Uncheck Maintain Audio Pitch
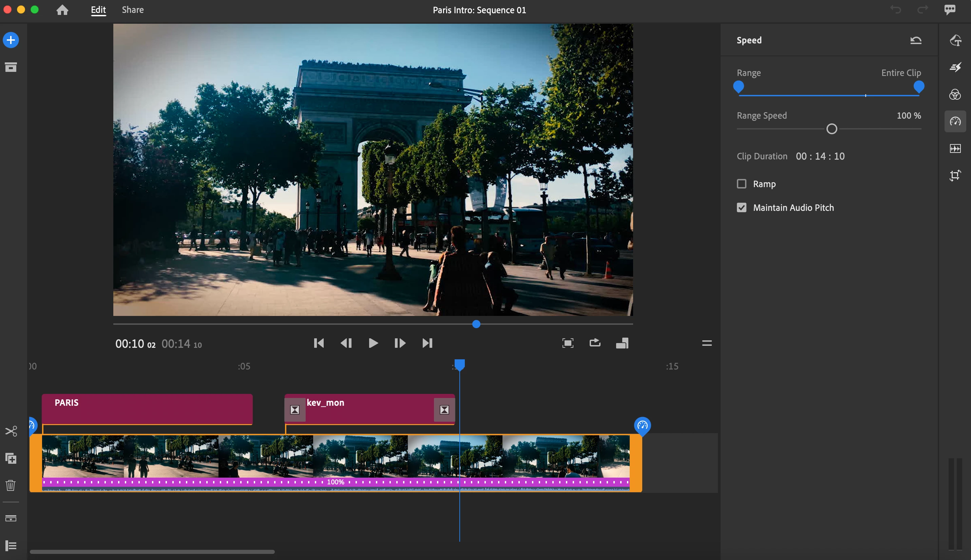971x560 pixels. click(x=741, y=208)
